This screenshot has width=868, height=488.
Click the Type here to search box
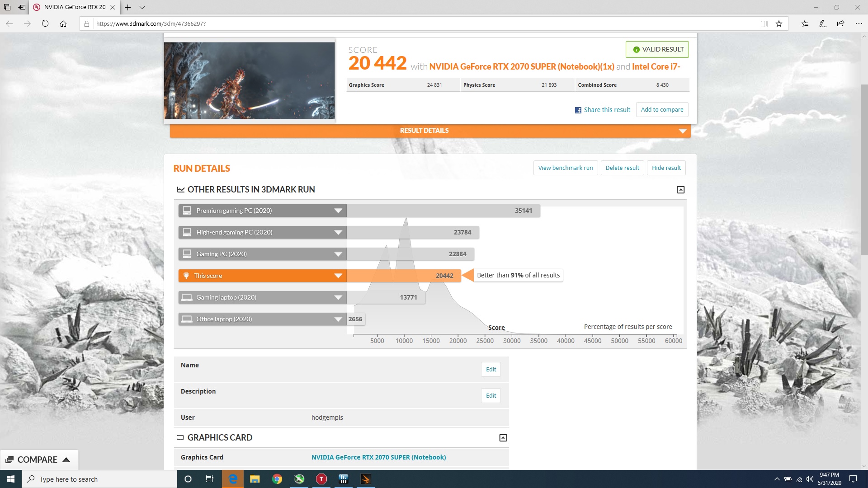tap(99, 479)
